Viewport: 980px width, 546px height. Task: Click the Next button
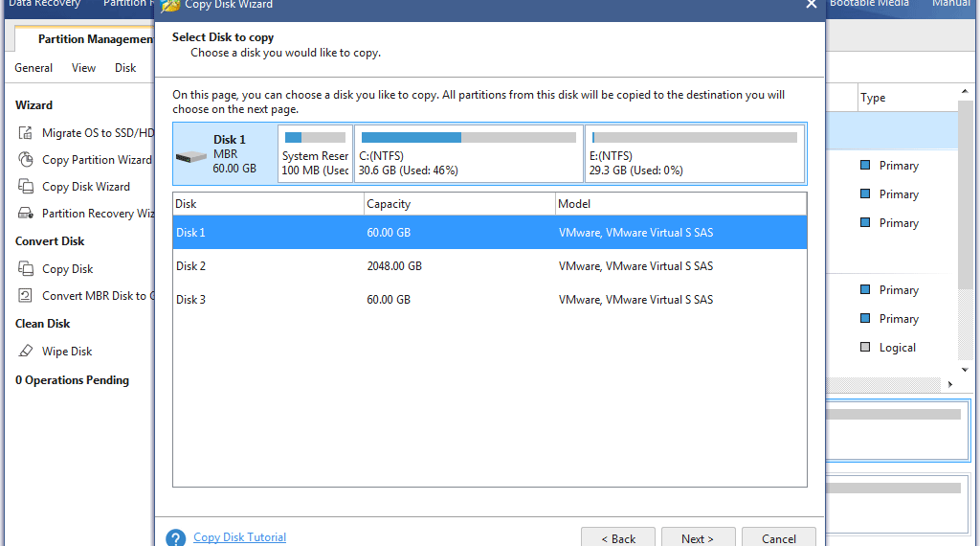pyautogui.click(x=698, y=538)
